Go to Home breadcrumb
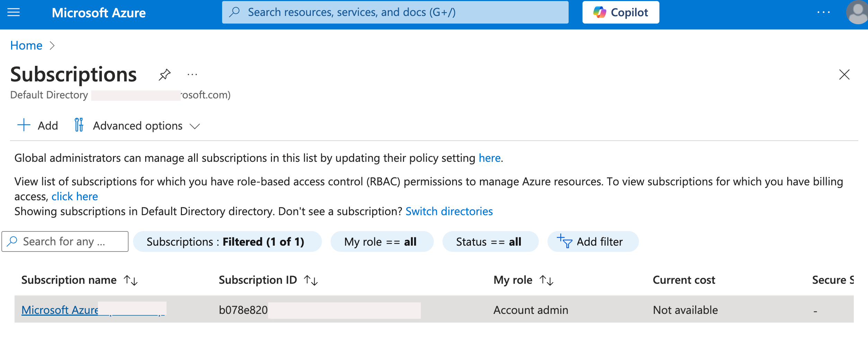This screenshot has height=343, width=868. click(x=26, y=45)
